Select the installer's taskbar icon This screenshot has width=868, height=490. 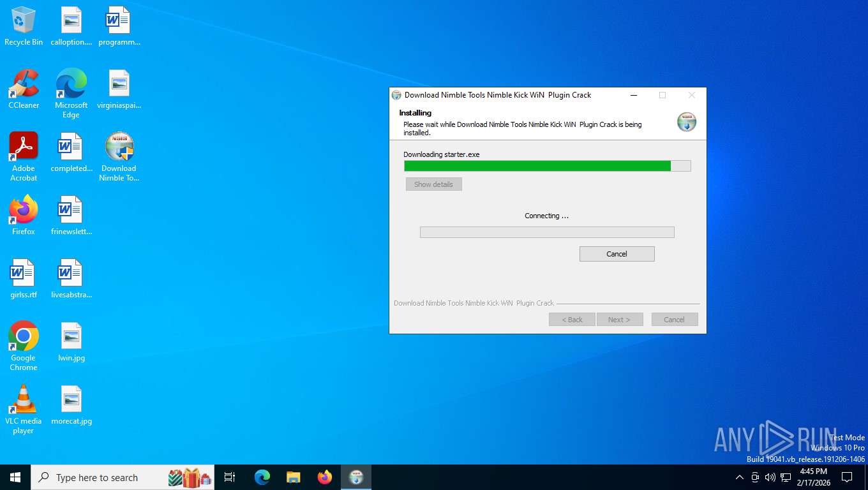tap(356, 477)
